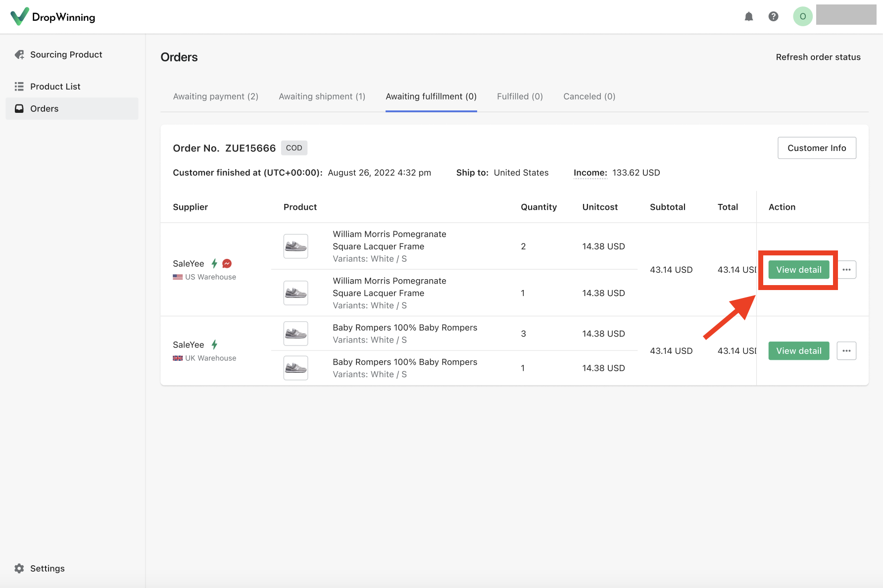The height and width of the screenshot is (588, 883).
Task: Select Orders in the sidebar
Action: 72,108
